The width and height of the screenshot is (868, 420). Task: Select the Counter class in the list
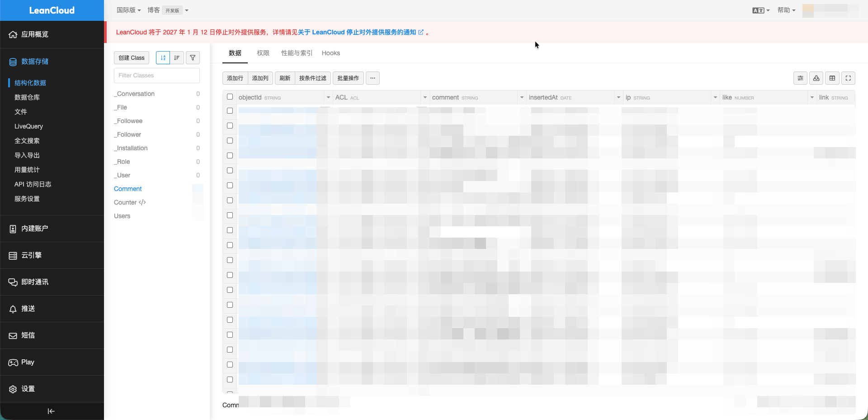[x=125, y=202]
